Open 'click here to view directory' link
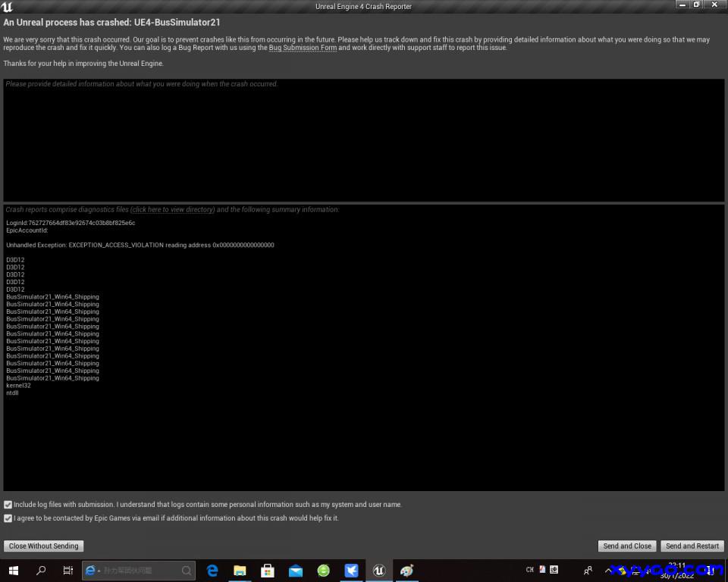 tap(173, 210)
